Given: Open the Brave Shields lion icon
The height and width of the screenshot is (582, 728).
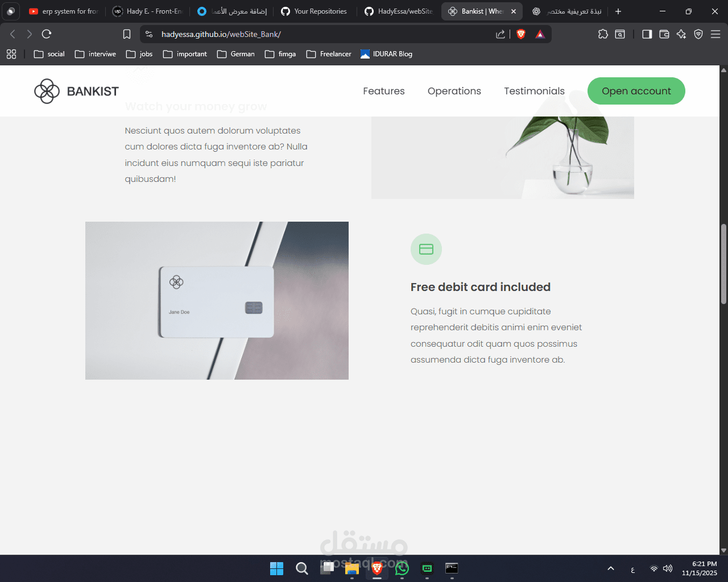Looking at the screenshot, I should point(520,34).
